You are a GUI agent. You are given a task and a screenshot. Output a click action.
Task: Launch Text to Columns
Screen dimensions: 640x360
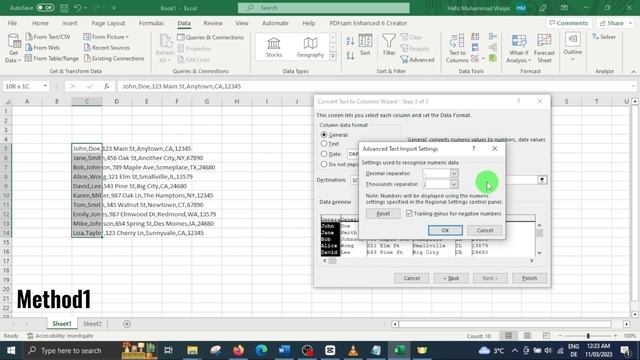(x=457, y=49)
